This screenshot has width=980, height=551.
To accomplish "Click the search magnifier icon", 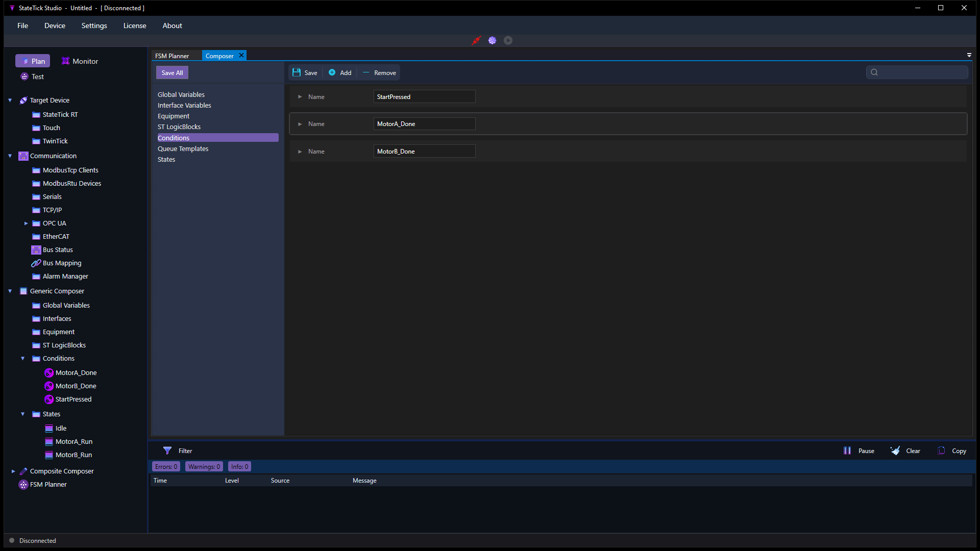I will pos(874,72).
